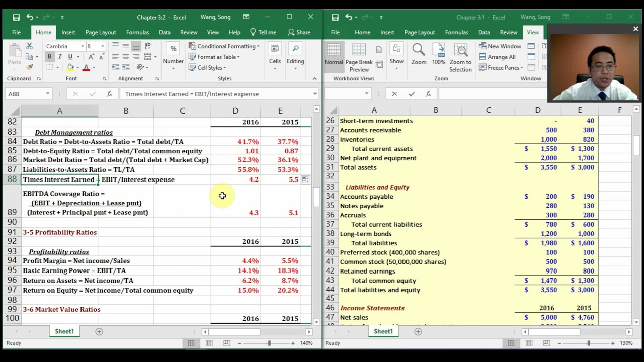The height and width of the screenshot is (362, 644).
Task: Save the Chapter 3:2 workbook
Action: 16,17
